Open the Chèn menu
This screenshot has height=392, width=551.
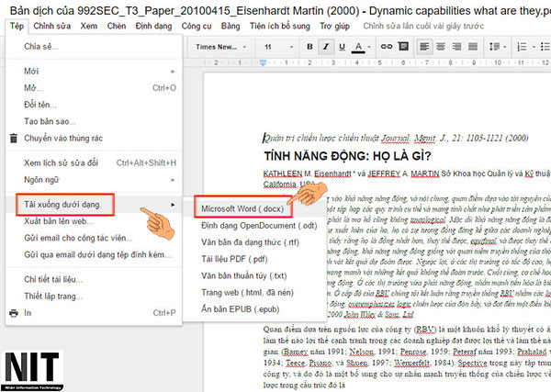(x=117, y=26)
